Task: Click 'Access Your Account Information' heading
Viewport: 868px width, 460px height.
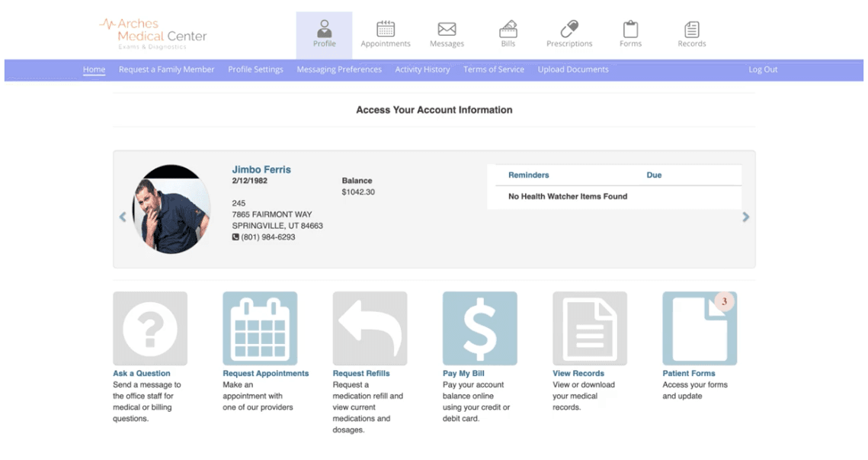Action: pos(434,110)
